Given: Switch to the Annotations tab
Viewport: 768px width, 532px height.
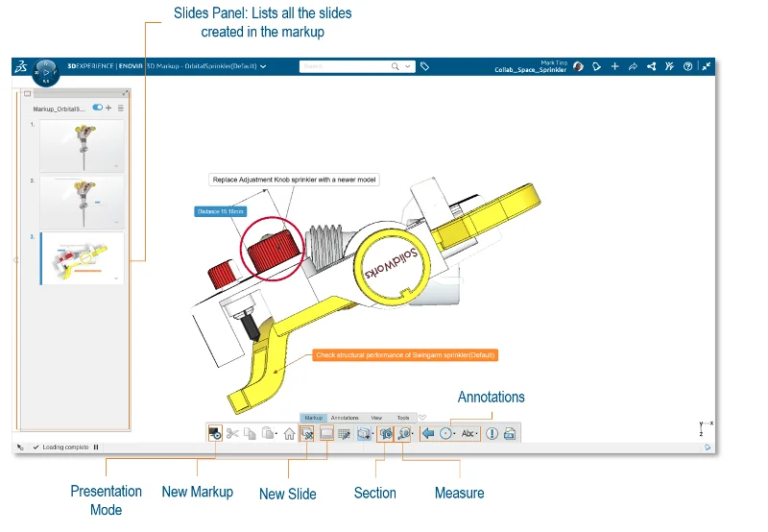Looking at the screenshot, I should [x=345, y=418].
